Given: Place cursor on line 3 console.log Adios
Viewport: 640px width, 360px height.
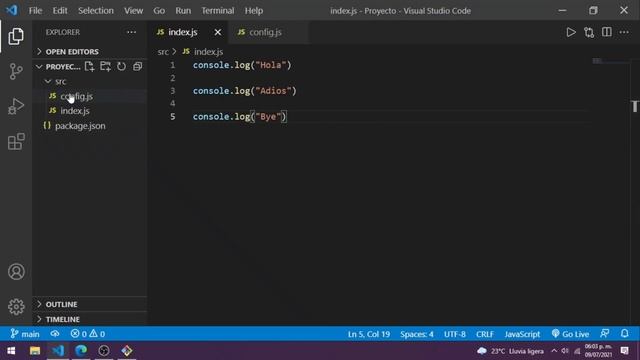Looking at the screenshot, I should (x=244, y=91).
